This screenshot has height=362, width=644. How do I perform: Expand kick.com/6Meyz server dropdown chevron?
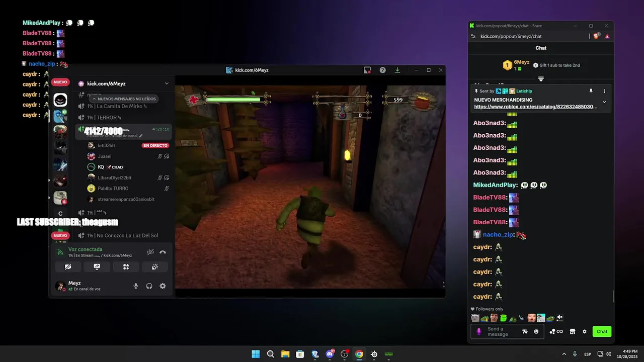[167, 83]
